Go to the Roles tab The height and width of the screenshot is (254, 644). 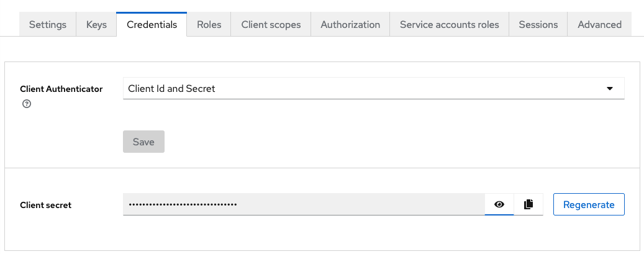[x=209, y=25]
